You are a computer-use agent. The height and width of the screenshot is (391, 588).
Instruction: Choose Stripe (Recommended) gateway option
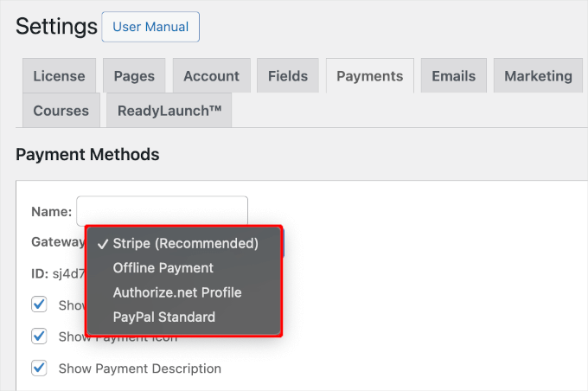pyautogui.click(x=183, y=244)
